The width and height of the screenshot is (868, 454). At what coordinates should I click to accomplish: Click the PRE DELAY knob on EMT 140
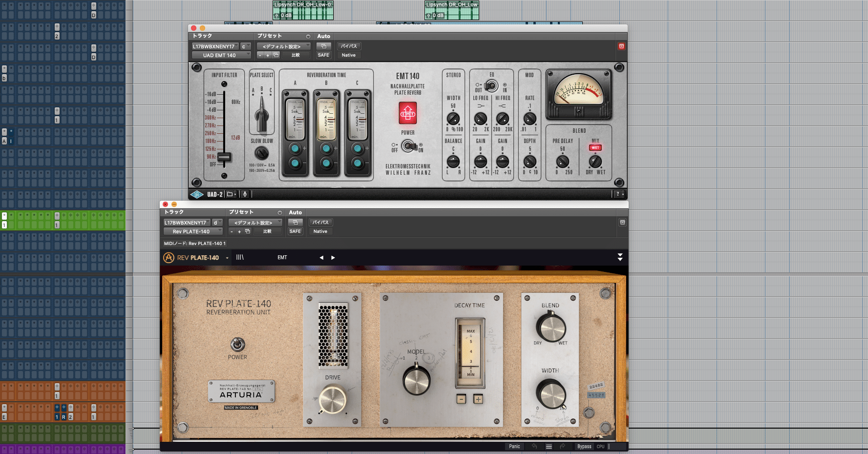(x=563, y=162)
